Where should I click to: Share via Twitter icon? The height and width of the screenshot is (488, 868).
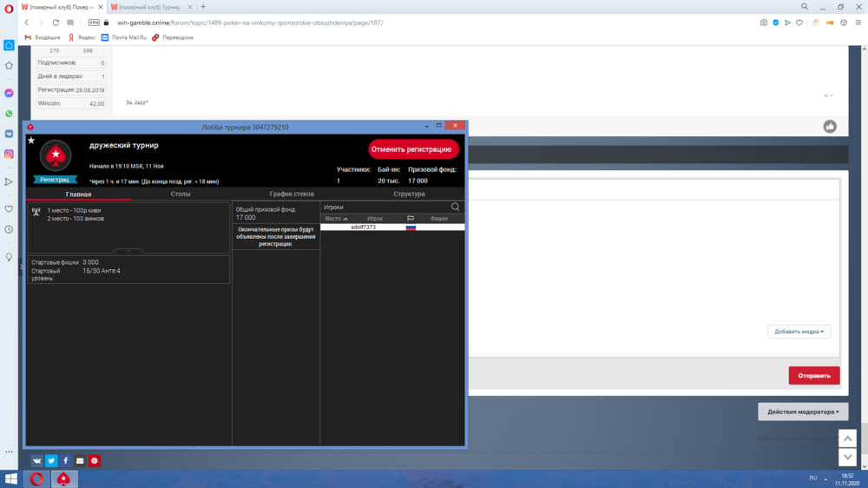point(51,460)
